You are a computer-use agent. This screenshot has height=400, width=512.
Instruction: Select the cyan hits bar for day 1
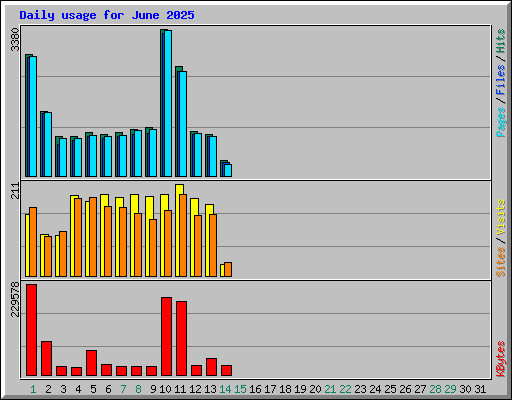tap(33, 116)
